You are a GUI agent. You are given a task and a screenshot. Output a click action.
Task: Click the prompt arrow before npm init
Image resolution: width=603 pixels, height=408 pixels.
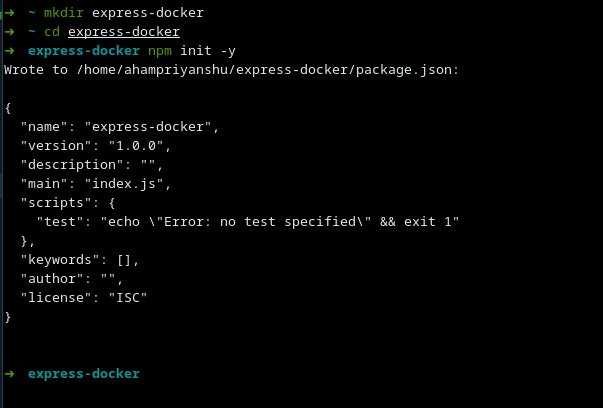click(x=9, y=49)
